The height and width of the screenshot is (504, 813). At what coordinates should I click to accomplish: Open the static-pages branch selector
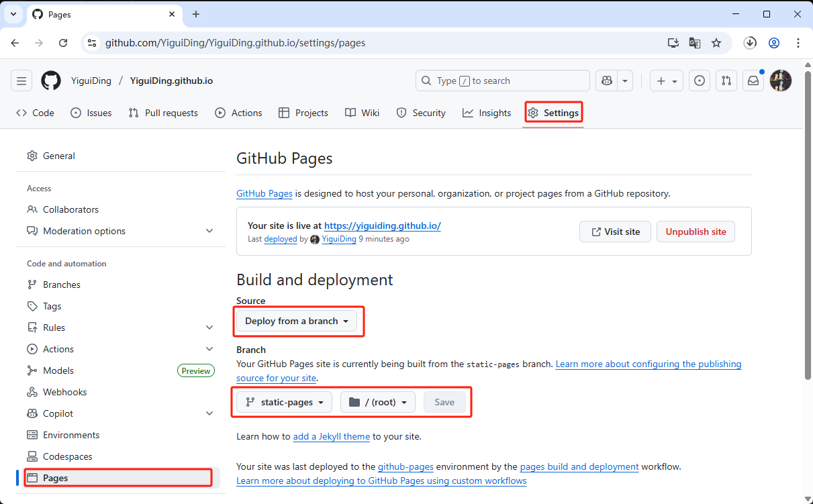tap(284, 403)
